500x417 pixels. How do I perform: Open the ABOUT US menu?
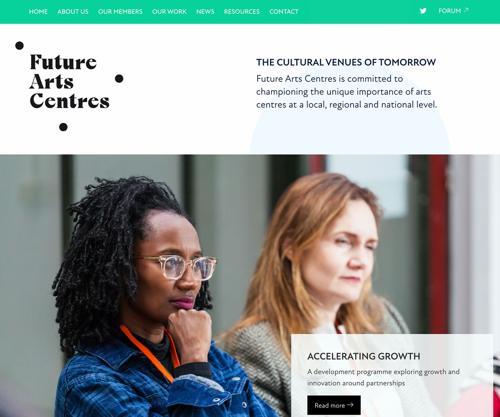click(73, 12)
